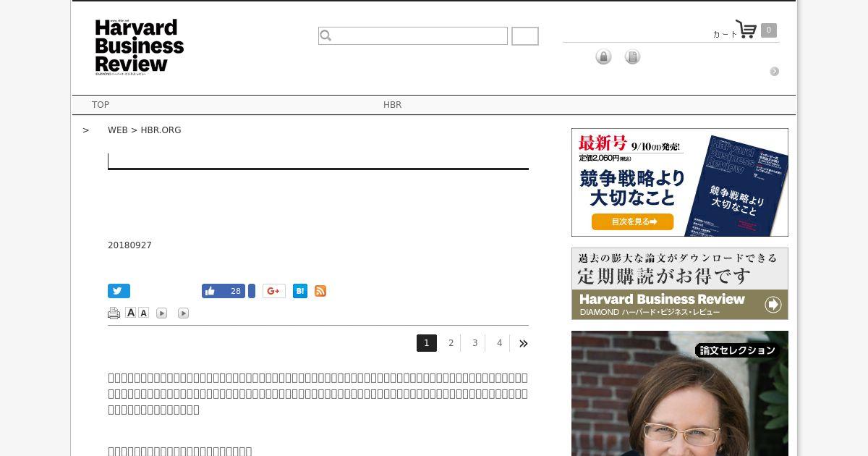Viewport: 868px width, 456px height.
Task: Bookmark with the Hatena B! icon
Action: (300, 291)
